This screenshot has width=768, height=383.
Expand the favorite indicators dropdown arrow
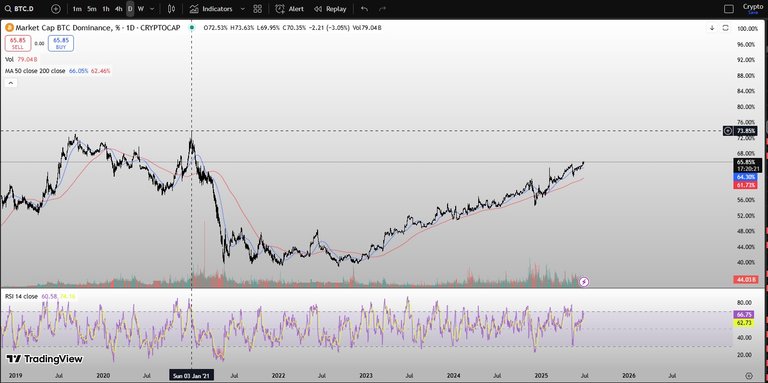[x=242, y=9]
